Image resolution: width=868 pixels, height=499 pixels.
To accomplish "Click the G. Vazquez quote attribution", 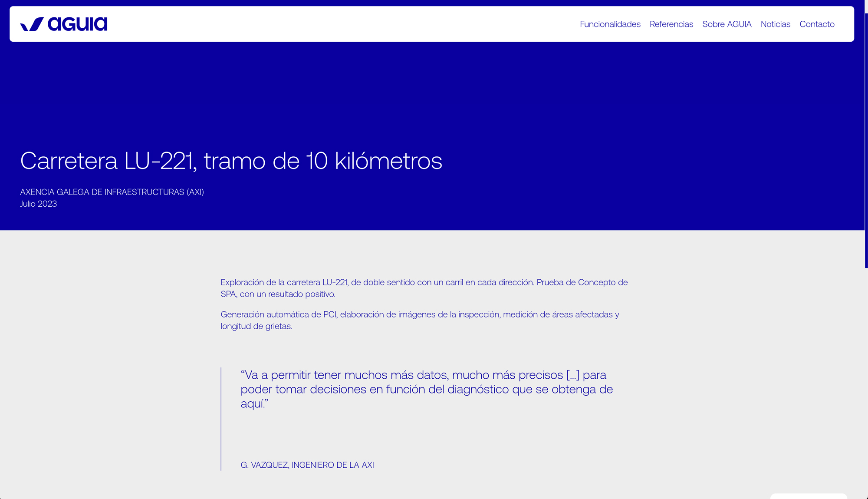I will [x=307, y=465].
